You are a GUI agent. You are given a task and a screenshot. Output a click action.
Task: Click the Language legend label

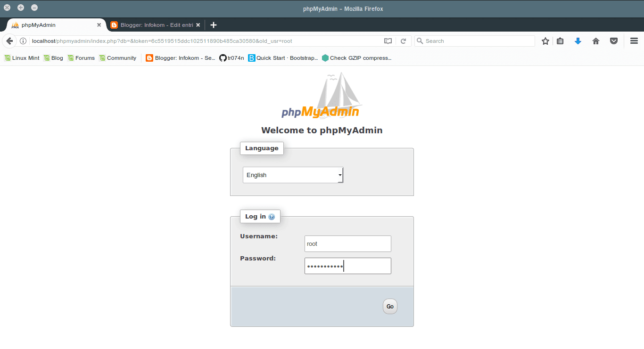click(262, 148)
